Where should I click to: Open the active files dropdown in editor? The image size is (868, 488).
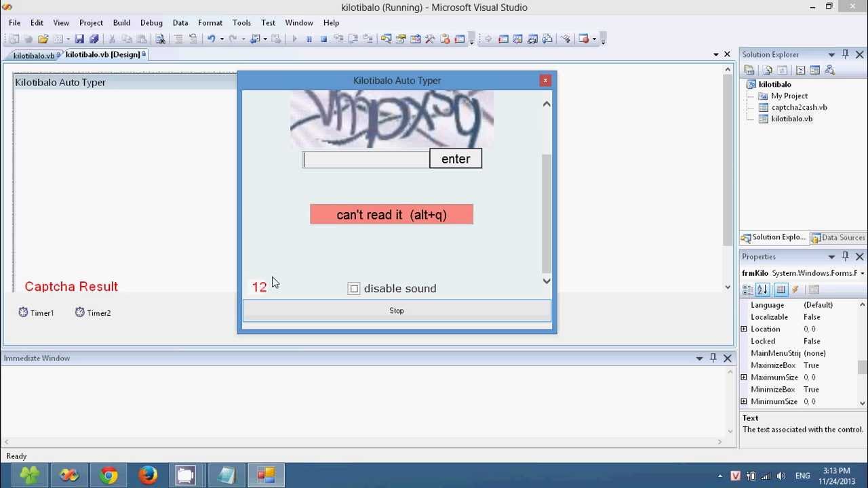(716, 54)
